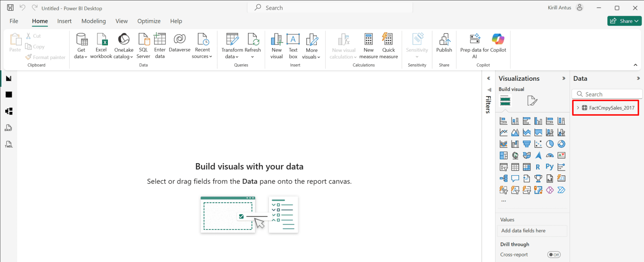Screen dimensions: 644x262
Task: Collapse the Visualizations pane
Action: pyautogui.click(x=563, y=78)
